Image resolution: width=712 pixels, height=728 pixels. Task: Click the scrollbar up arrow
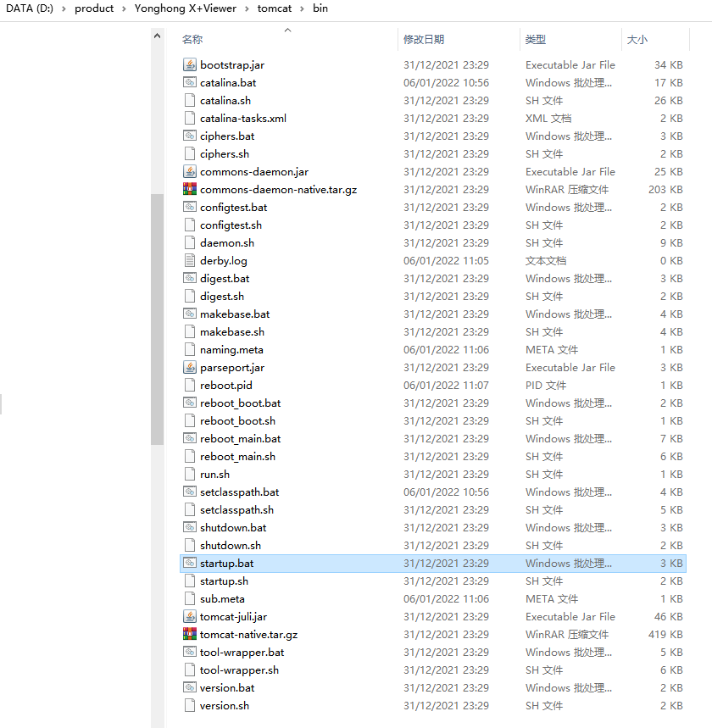157,36
